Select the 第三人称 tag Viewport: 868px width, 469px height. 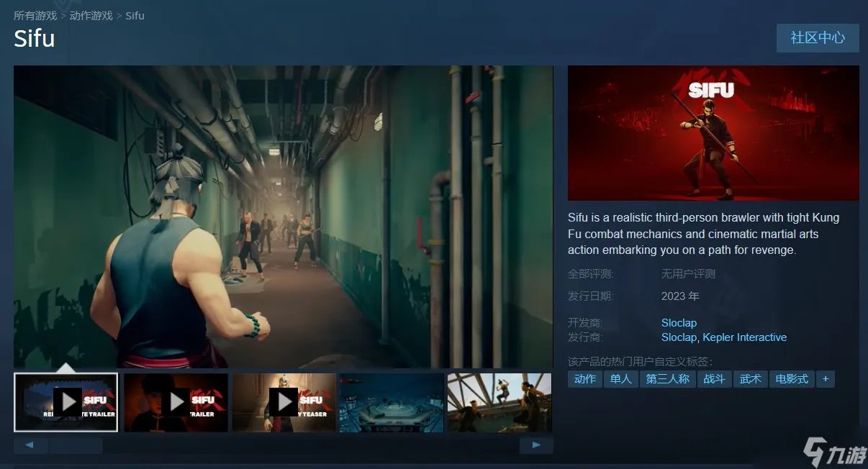[x=667, y=379]
